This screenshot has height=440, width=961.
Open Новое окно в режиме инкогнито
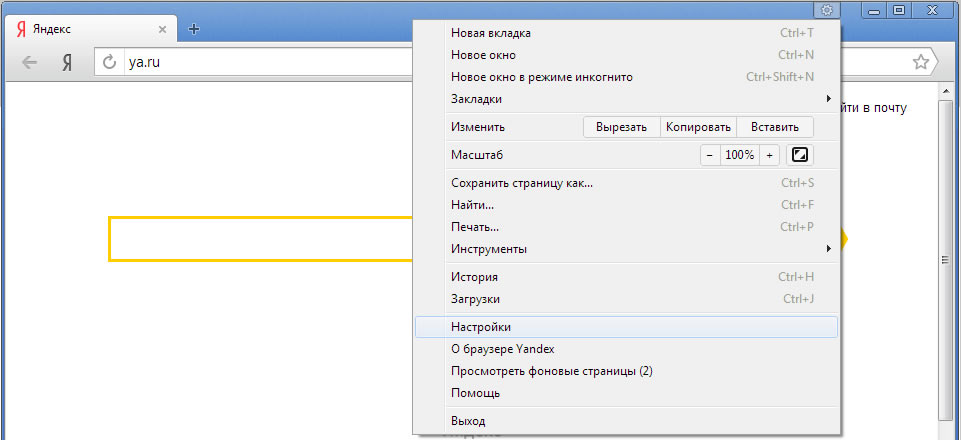click(626, 77)
